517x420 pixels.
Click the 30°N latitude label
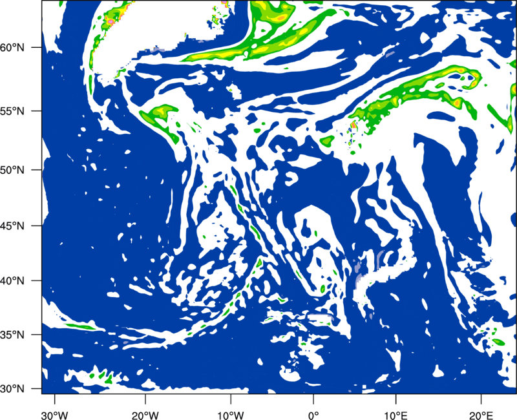pyautogui.click(x=12, y=389)
